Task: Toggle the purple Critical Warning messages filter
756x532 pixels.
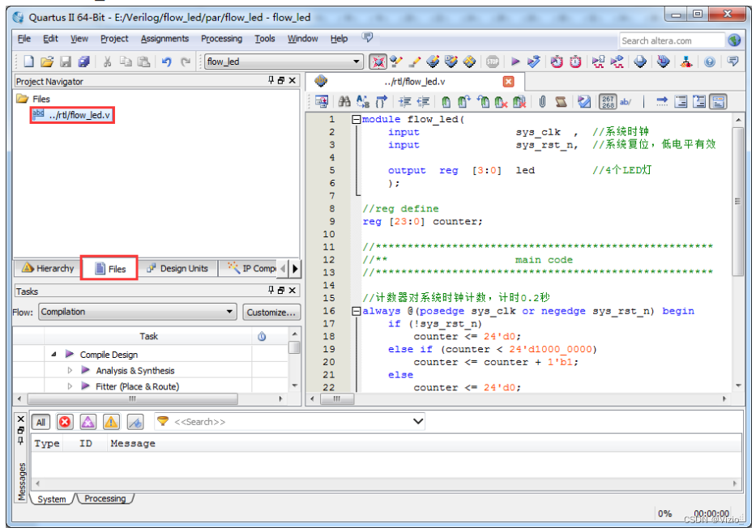Action: (x=88, y=422)
